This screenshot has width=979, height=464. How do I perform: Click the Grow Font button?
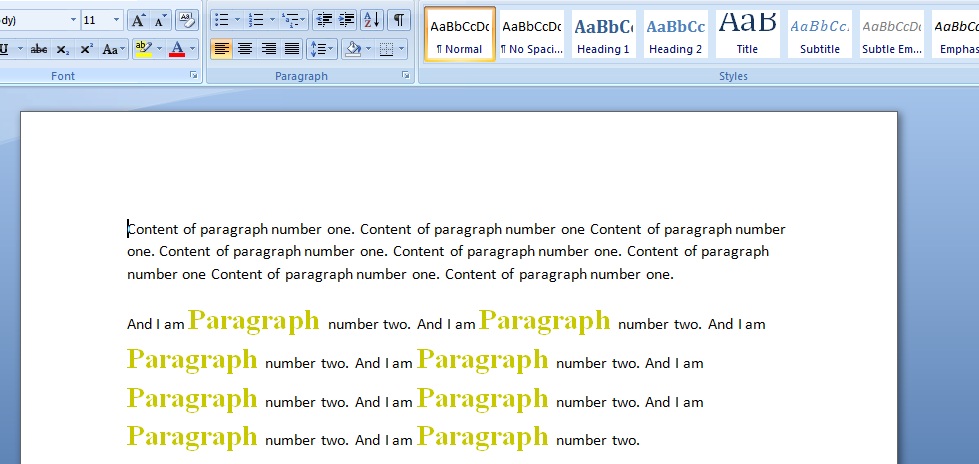click(x=138, y=21)
